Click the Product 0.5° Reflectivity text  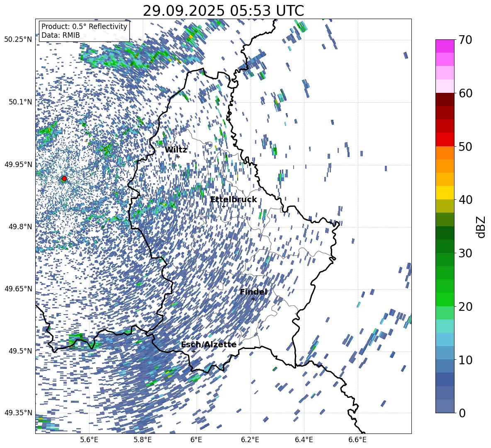84,27
